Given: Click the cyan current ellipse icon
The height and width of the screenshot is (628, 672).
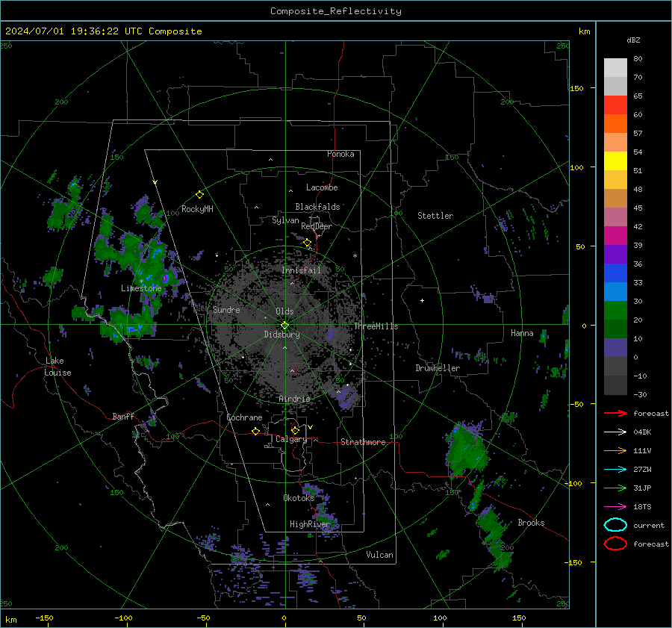Looking at the screenshot, I should tap(615, 525).
